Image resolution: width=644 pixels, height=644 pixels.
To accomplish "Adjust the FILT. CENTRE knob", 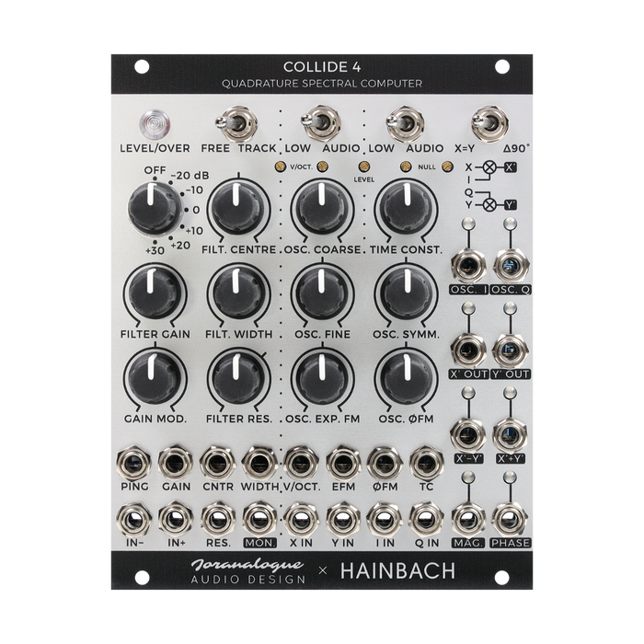I will click(x=237, y=208).
